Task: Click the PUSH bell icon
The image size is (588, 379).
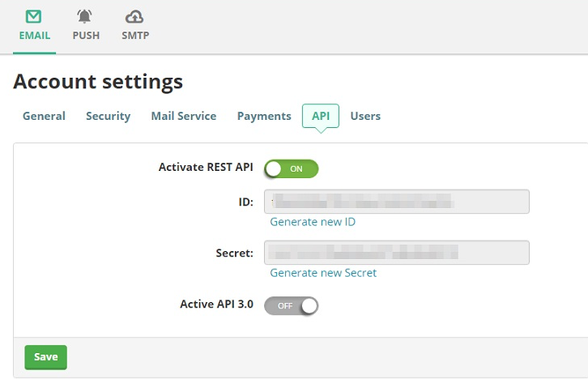Action: [x=85, y=16]
